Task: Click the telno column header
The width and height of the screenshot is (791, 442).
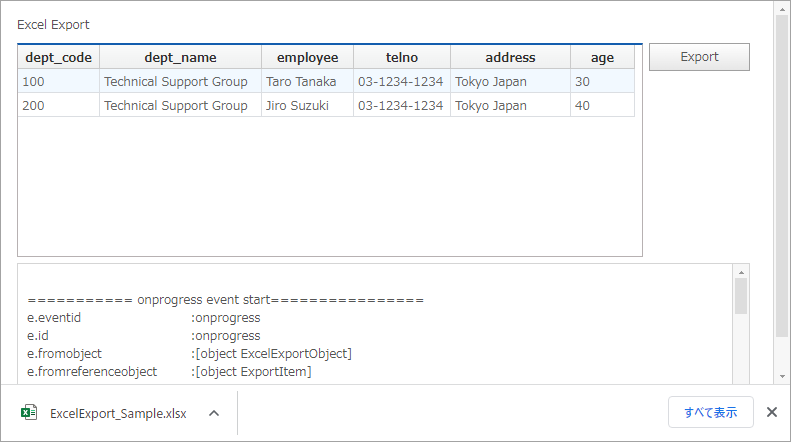Action: pos(401,58)
